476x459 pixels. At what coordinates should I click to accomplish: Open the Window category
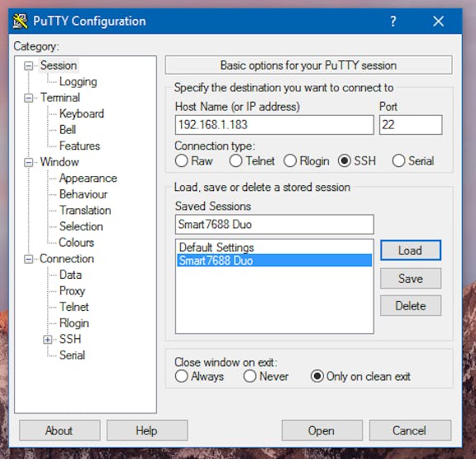coord(59,162)
